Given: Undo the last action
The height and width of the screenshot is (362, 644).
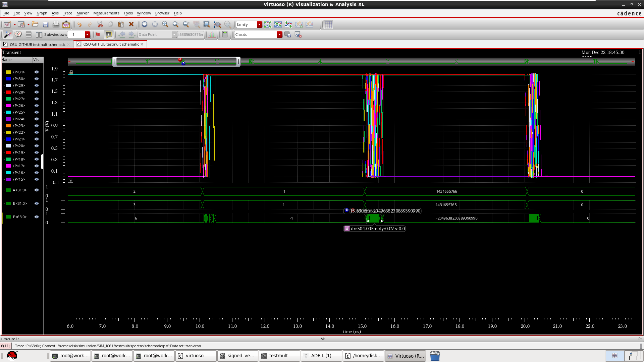Looking at the screenshot, I should 79,24.
